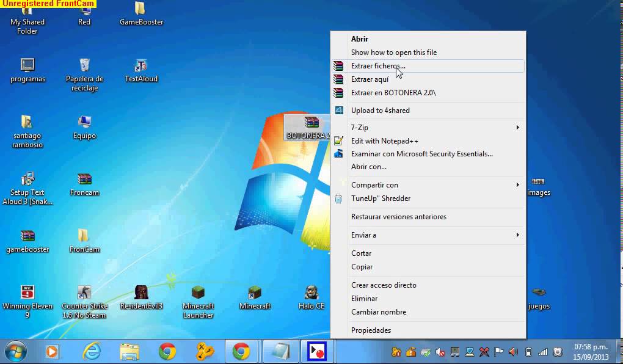Choose Propiedades in context menu
Viewport: 623px width, 364px height.
coord(428,330)
